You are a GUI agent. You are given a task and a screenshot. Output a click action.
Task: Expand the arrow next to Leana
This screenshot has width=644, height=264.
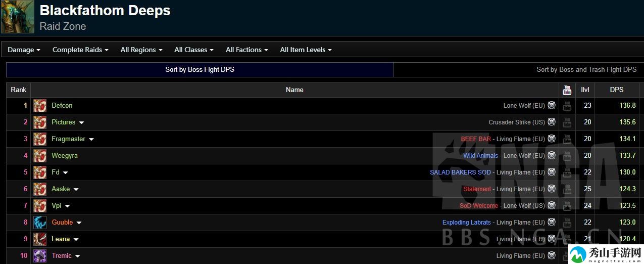[x=75, y=240]
